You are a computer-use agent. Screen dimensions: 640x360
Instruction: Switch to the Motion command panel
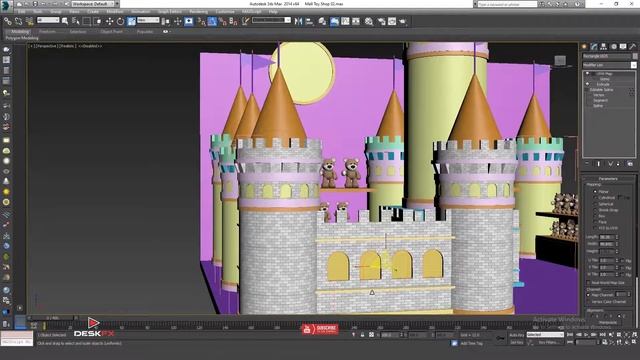(613, 47)
